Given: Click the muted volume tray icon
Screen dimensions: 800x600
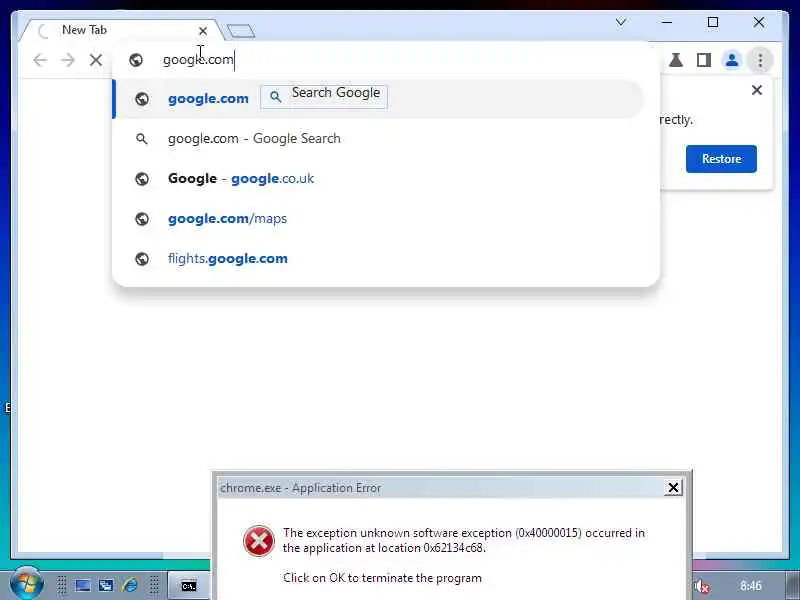Looking at the screenshot, I should click(x=703, y=586).
